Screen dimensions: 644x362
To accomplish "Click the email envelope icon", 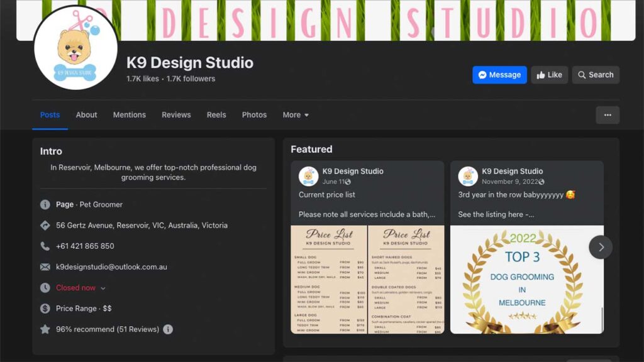I will [x=45, y=266].
